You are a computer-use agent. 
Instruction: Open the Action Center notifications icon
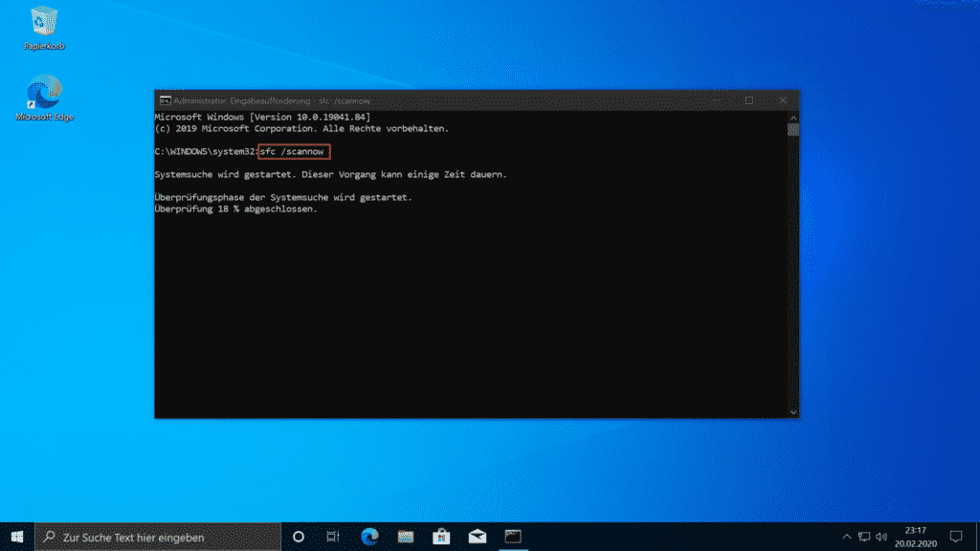pyautogui.click(x=956, y=537)
